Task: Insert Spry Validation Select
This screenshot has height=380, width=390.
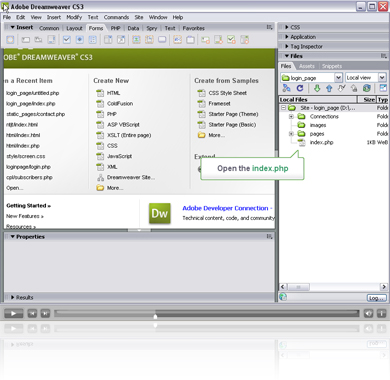Action: click(244, 40)
